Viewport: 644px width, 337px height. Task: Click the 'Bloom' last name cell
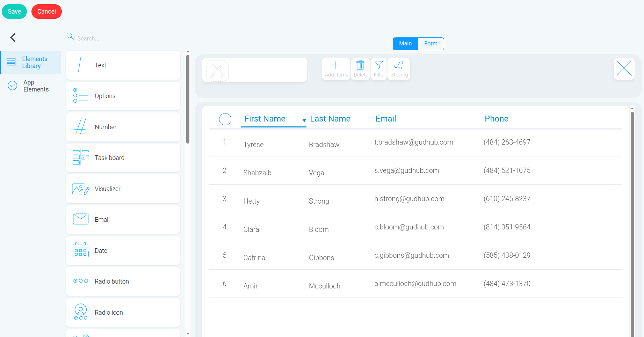tap(319, 229)
